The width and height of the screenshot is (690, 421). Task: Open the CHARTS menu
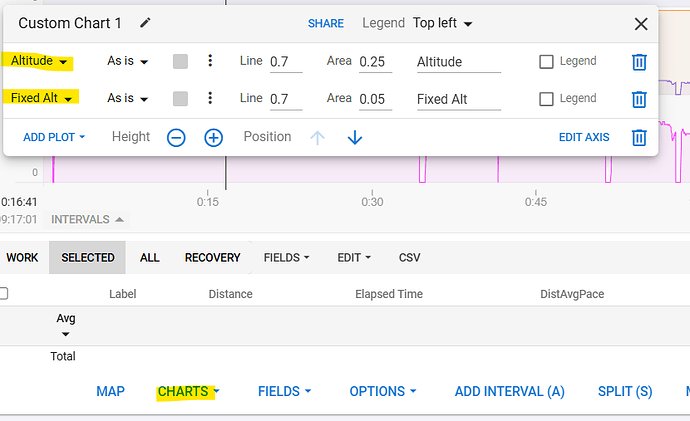pos(188,391)
